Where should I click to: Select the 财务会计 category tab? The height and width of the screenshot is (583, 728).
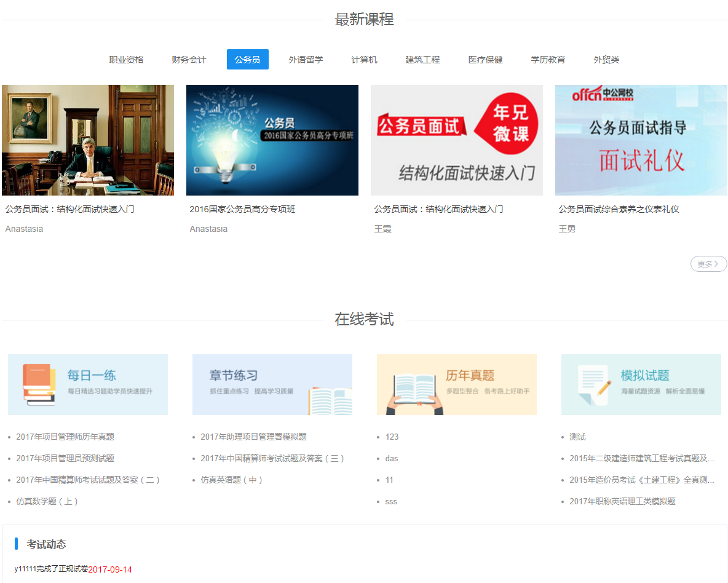click(189, 60)
